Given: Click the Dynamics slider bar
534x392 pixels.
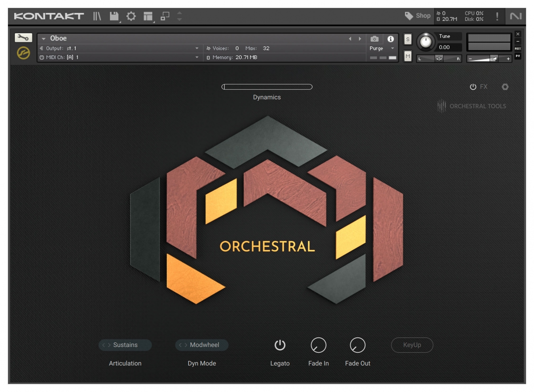Looking at the screenshot, I should coord(267,87).
